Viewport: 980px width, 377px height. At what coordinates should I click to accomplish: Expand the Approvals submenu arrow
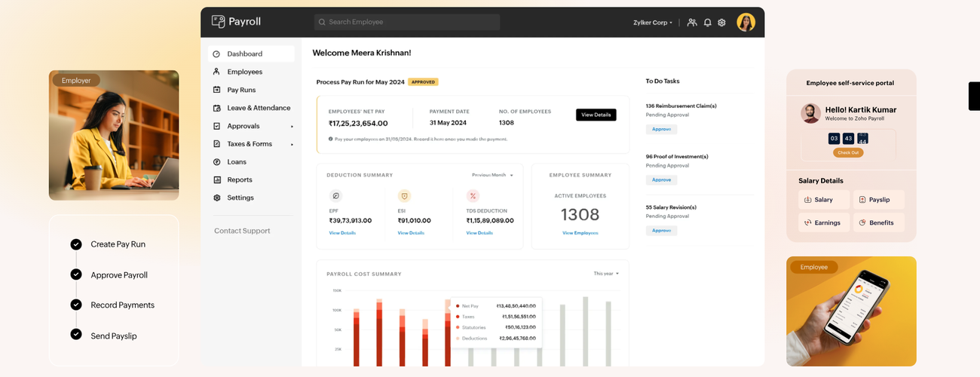click(x=292, y=126)
